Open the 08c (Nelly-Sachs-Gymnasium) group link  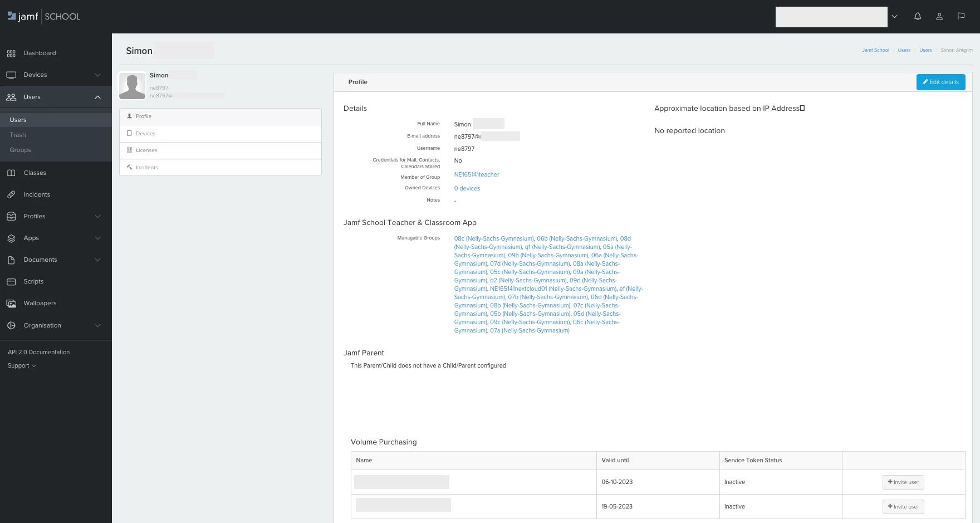pos(494,238)
